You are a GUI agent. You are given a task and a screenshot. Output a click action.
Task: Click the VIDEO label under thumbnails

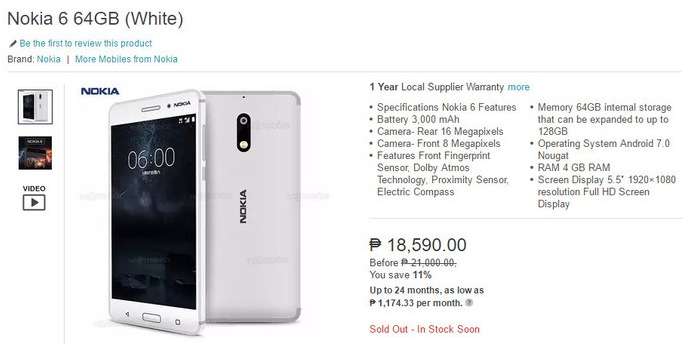(34, 188)
